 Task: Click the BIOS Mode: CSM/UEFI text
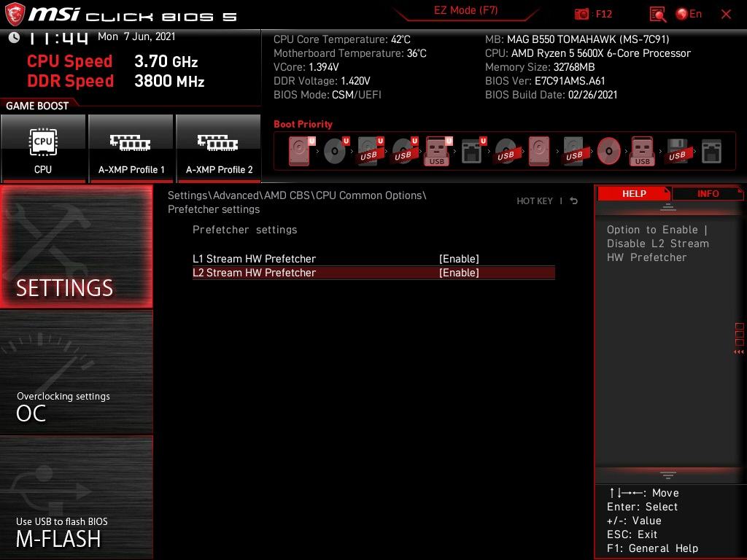pyautogui.click(x=328, y=95)
